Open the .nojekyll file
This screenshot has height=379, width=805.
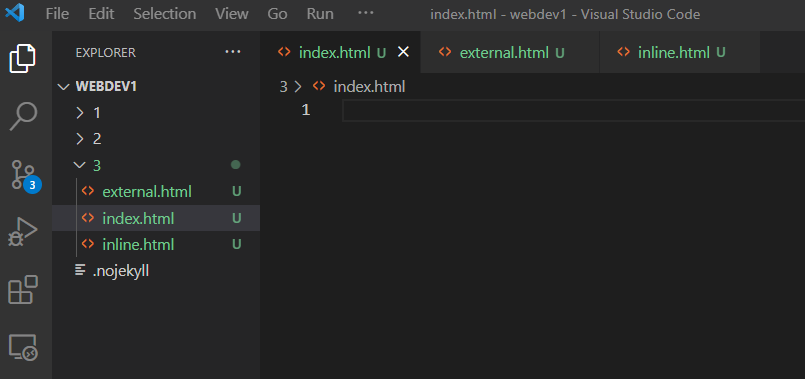point(156,271)
